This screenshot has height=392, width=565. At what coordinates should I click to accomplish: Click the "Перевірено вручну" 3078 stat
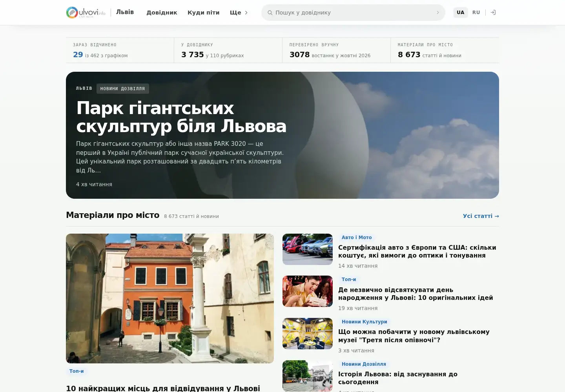coord(337,50)
